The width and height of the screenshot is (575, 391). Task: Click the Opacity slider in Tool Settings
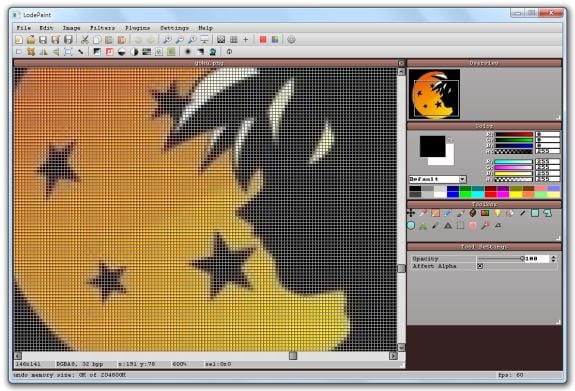pos(500,259)
